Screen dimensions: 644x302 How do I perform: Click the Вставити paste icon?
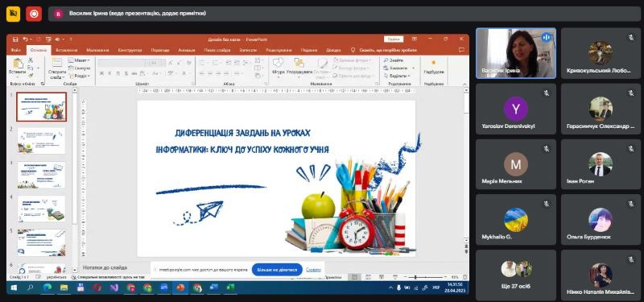(17, 68)
